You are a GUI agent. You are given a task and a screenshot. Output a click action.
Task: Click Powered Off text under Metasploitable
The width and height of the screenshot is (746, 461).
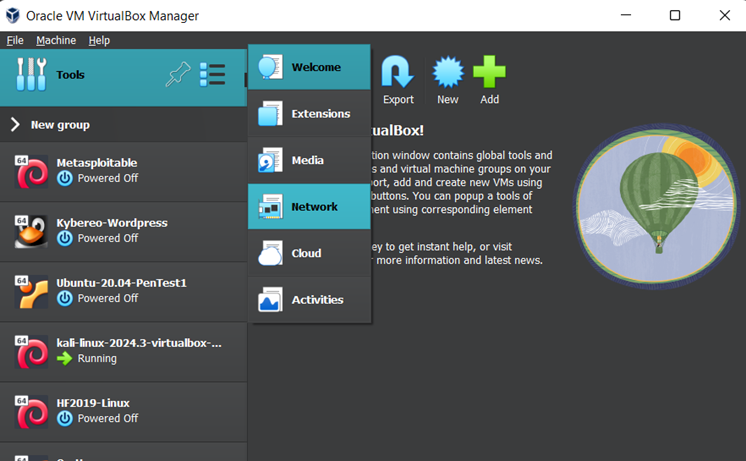point(108,178)
